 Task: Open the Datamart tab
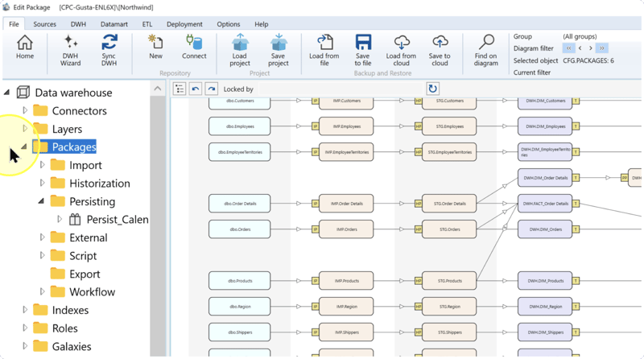[114, 24]
